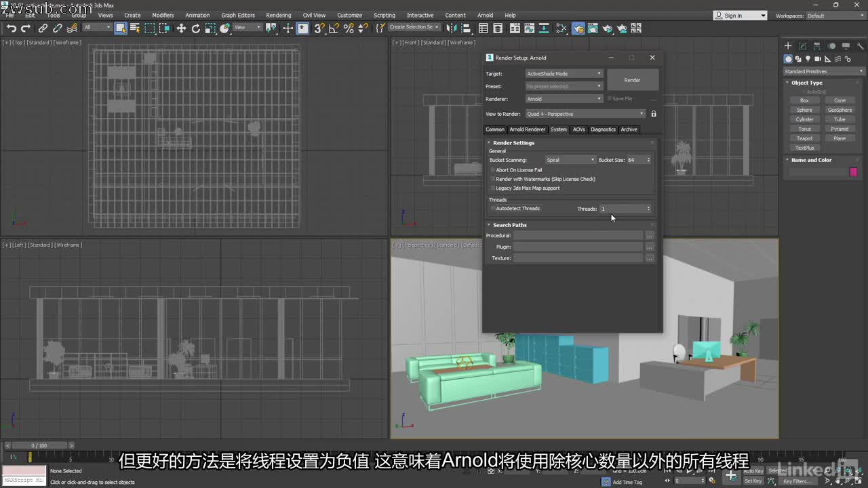Image resolution: width=868 pixels, height=488 pixels.
Task: Switch to the Hierarchy command panel
Action: tap(816, 46)
